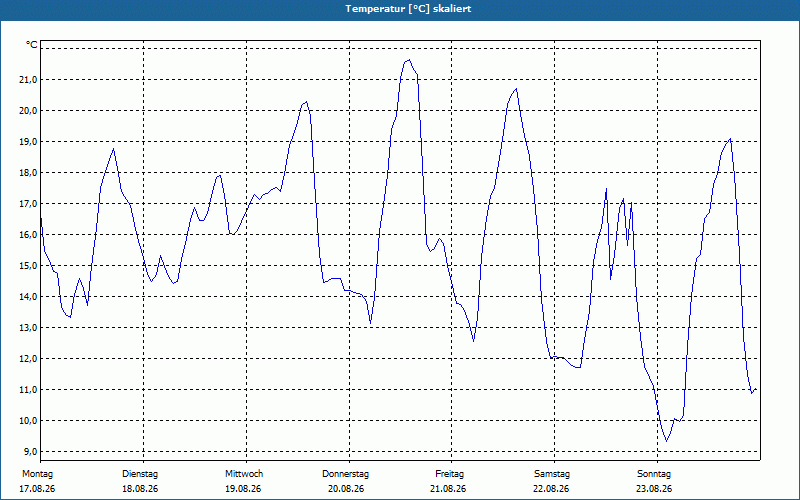Click the Sonntag day label
The width and height of the screenshot is (800, 500).
[654, 474]
